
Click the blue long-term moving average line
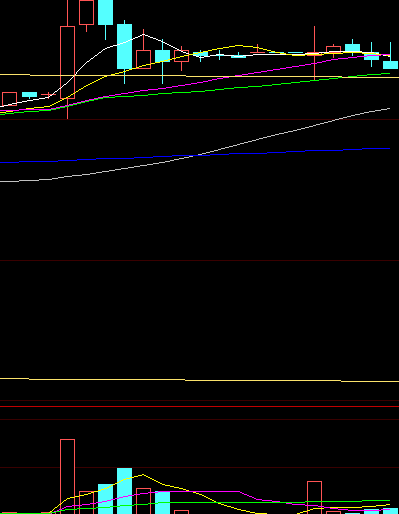[195, 156]
